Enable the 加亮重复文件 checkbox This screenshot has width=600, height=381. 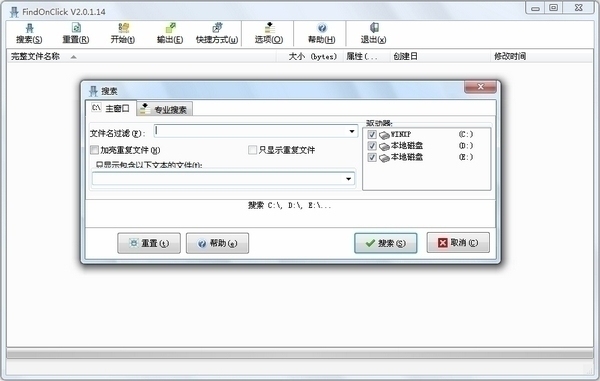click(x=94, y=150)
